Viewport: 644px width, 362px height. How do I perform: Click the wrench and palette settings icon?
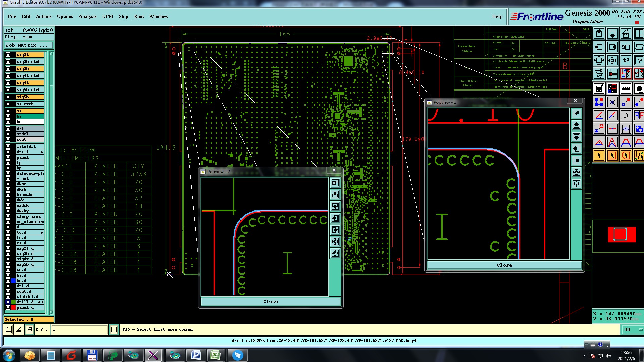(x=599, y=74)
